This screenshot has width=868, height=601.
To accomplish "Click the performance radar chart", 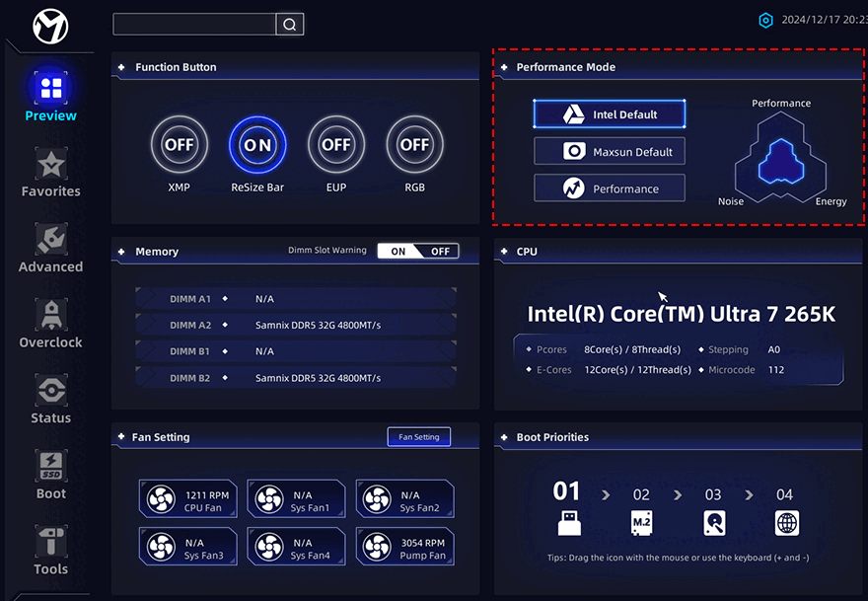I will click(x=780, y=157).
